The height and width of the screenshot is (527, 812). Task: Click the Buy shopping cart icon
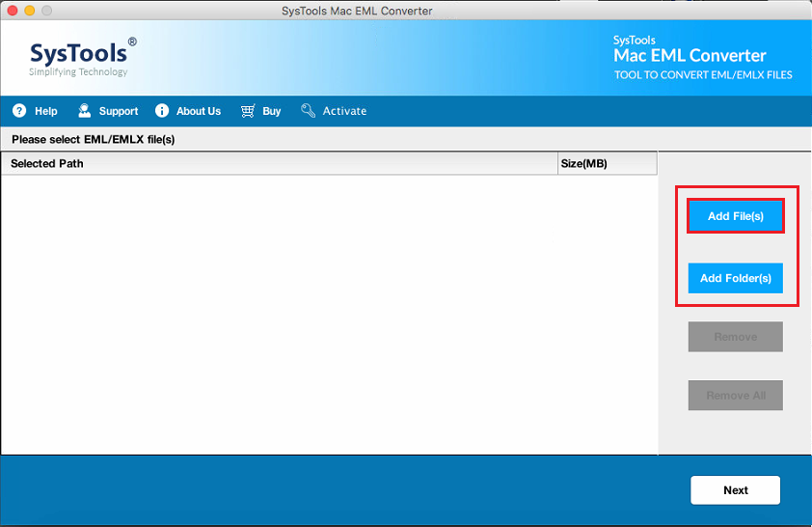[248, 111]
